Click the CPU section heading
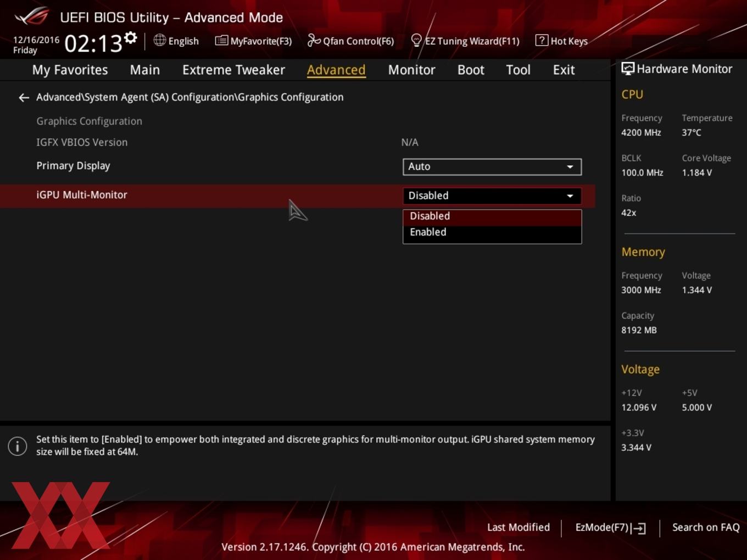This screenshot has width=747, height=560. click(x=632, y=94)
